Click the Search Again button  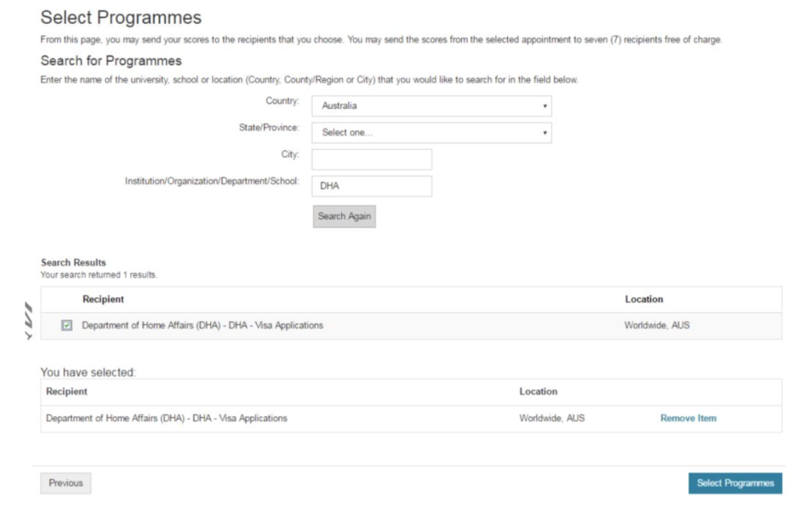344,216
